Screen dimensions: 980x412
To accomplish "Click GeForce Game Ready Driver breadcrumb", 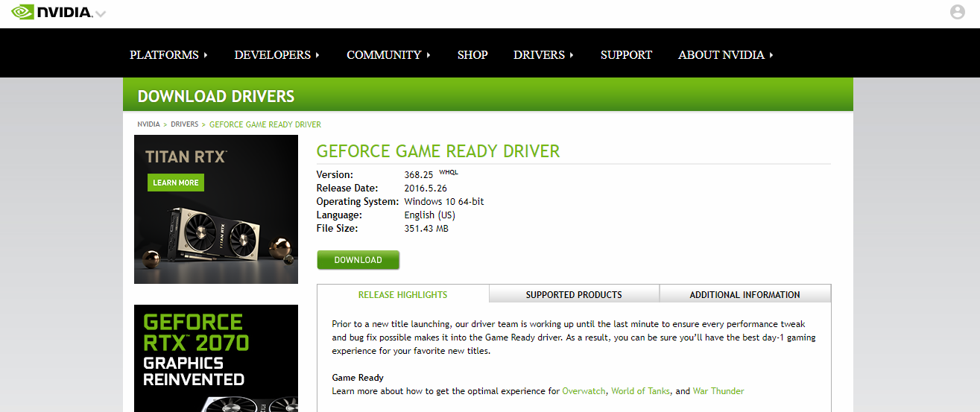I will point(265,124).
